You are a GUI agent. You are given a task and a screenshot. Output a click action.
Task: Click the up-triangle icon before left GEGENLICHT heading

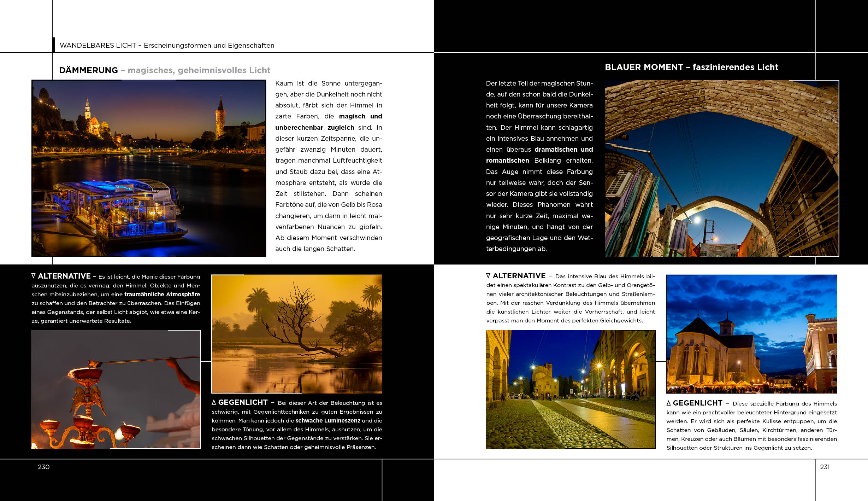[x=214, y=402]
